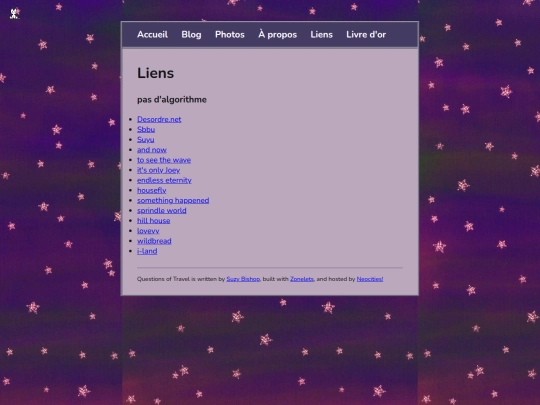Image resolution: width=540 pixels, height=405 pixels.
Task: Click the 'something happened' link
Action: 173,200
